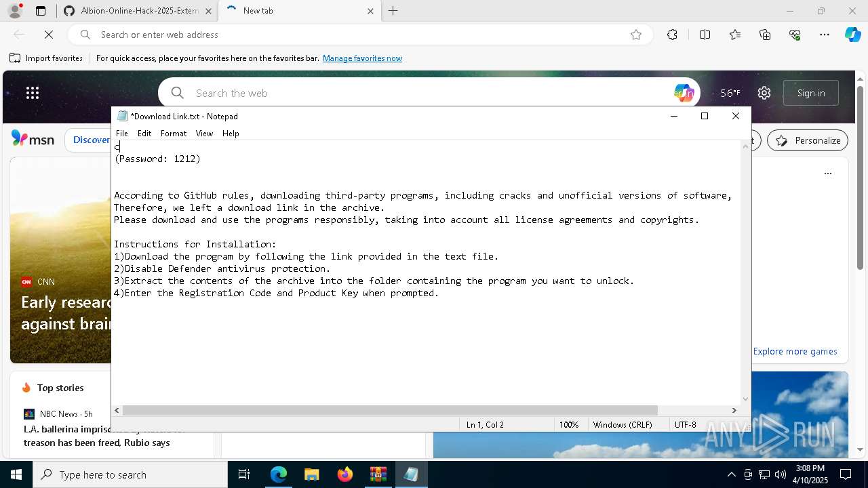Stop loading the page
868x488 pixels.
(49, 35)
